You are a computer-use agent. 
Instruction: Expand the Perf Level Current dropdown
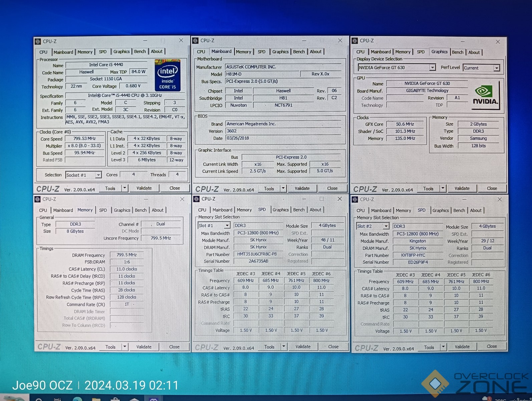(x=497, y=68)
